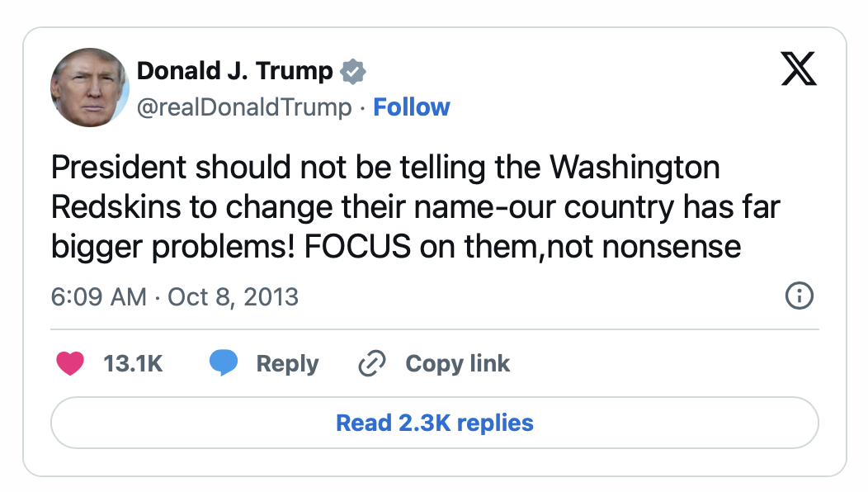The image size is (868, 492).
Task: Click the blue reply speech bubble icon
Action: 224,363
